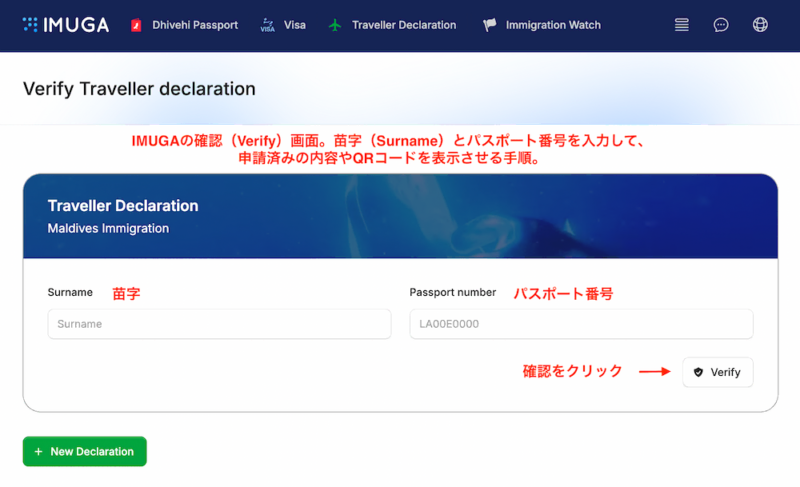
Task: Open the Dhivehi Passport menu item
Action: click(x=195, y=25)
